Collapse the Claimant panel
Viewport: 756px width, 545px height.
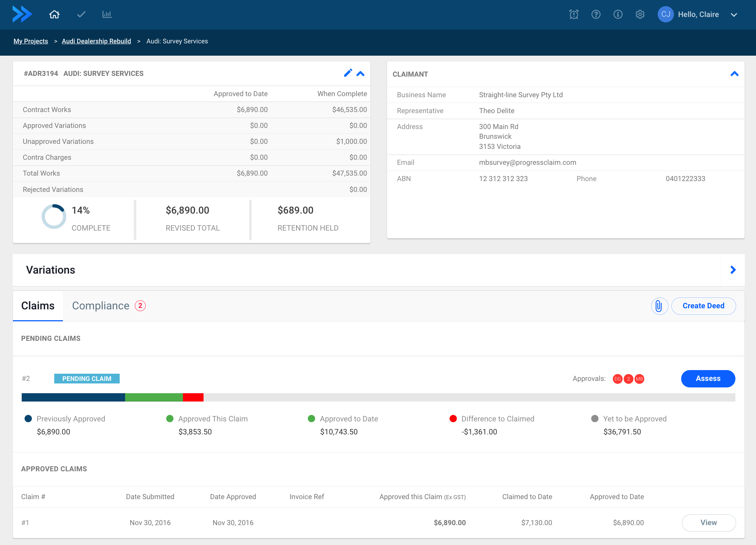point(735,74)
